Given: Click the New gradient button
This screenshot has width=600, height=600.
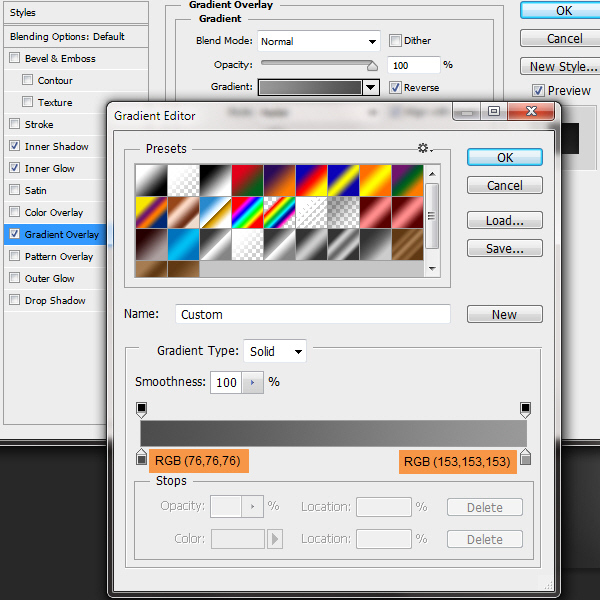Looking at the screenshot, I should [x=505, y=314].
